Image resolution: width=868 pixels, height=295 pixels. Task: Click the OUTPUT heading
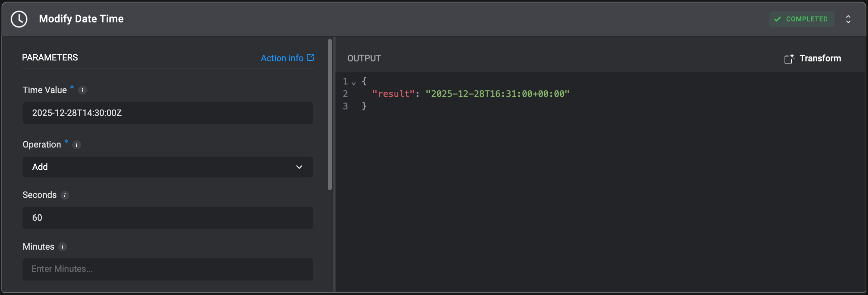coord(364,58)
